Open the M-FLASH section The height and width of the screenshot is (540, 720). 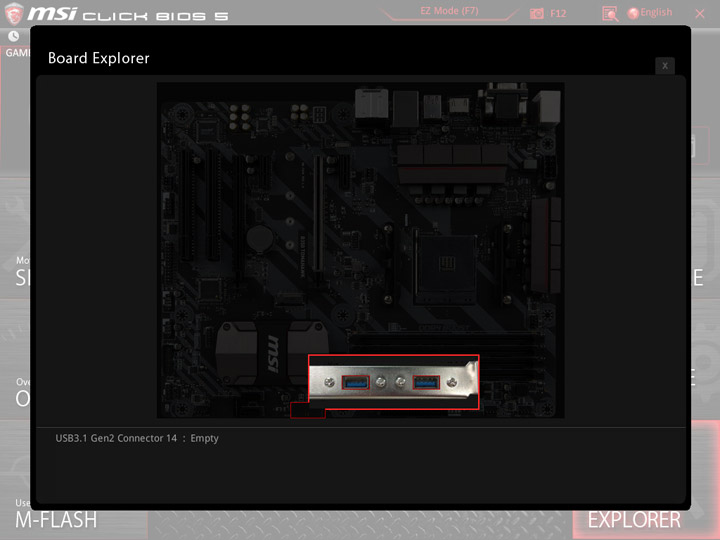[x=56, y=520]
